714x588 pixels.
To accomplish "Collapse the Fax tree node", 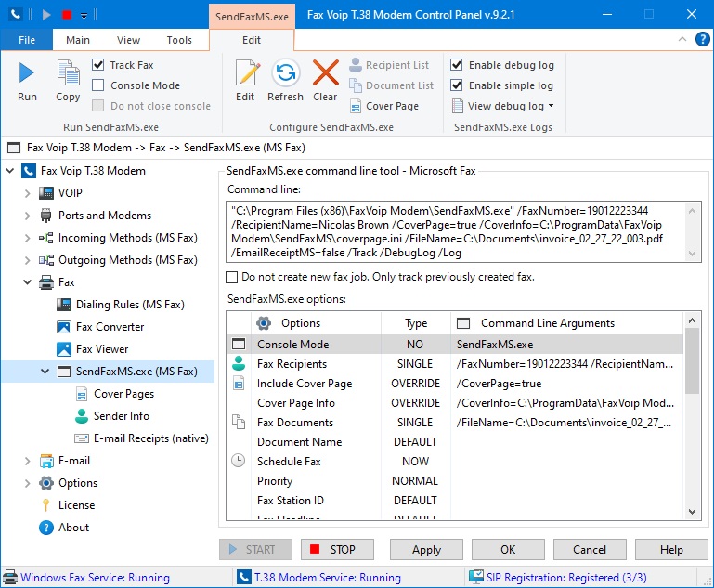I will 27,282.
